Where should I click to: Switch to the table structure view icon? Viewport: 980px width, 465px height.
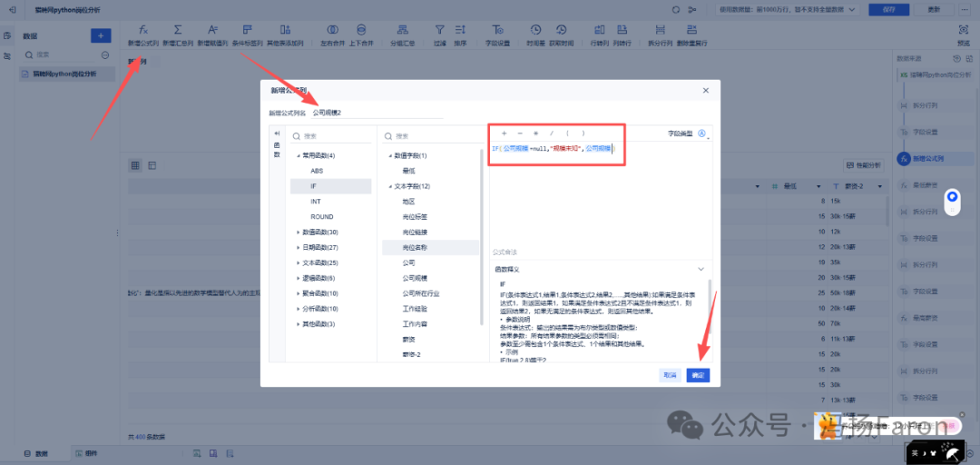[152, 165]
